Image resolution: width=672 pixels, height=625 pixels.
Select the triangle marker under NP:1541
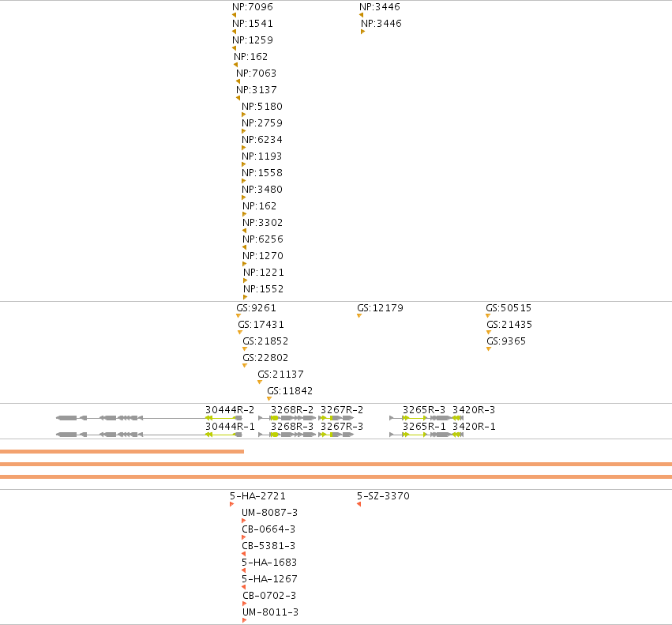tap(234, 32)
